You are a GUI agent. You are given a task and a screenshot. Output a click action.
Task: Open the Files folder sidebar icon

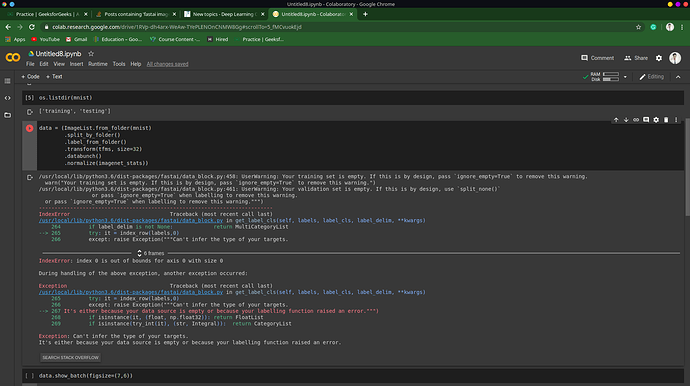click(7, 115)
